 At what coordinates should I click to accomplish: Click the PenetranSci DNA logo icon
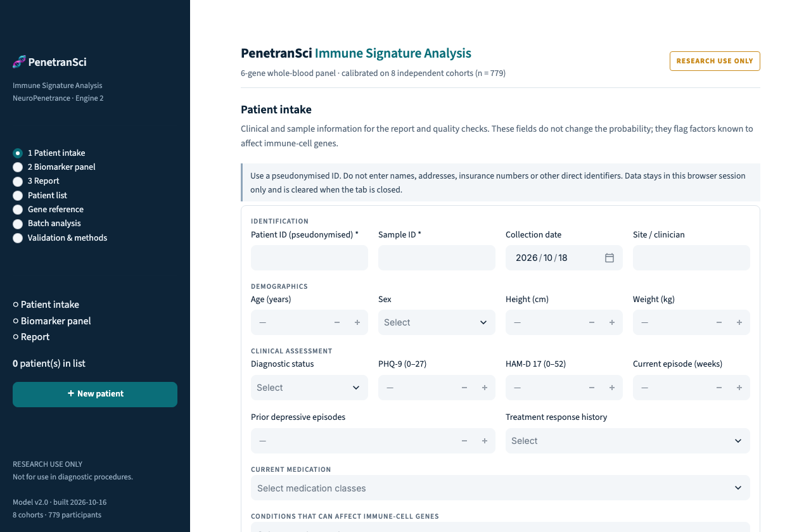point(19,62)
